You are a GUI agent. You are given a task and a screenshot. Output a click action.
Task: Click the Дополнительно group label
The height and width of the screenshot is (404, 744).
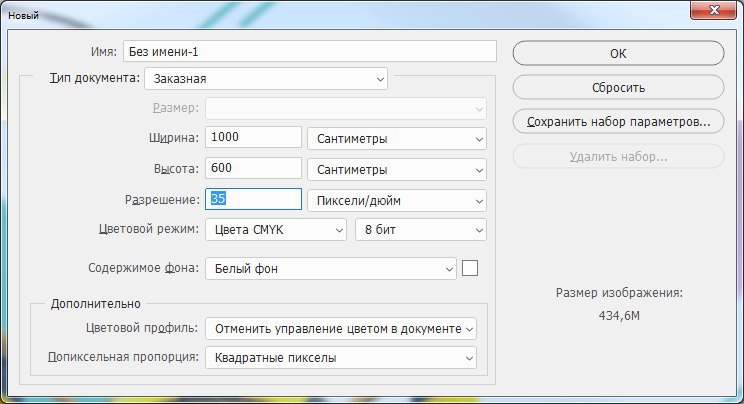point(96,304)
